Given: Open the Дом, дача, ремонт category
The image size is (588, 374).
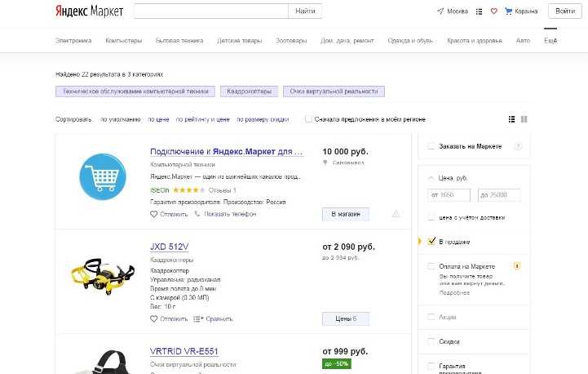Looking at the screenshot, I should (x=347, y=41).
